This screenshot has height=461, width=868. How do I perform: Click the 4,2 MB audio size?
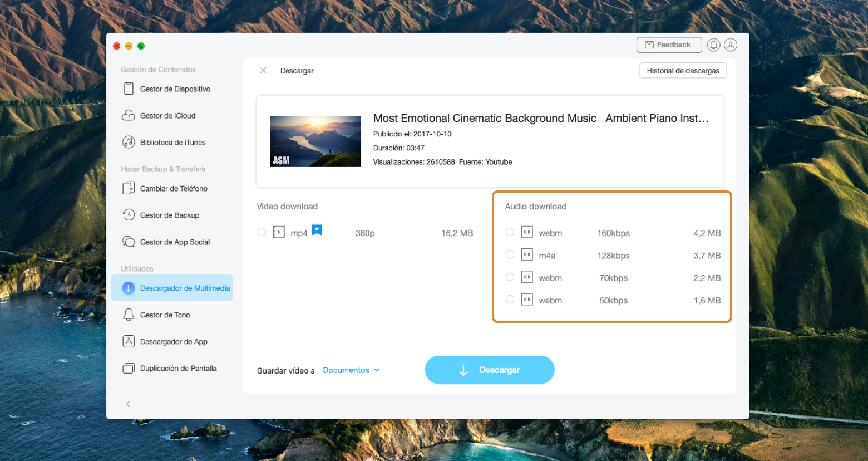(x=707, y=233)
